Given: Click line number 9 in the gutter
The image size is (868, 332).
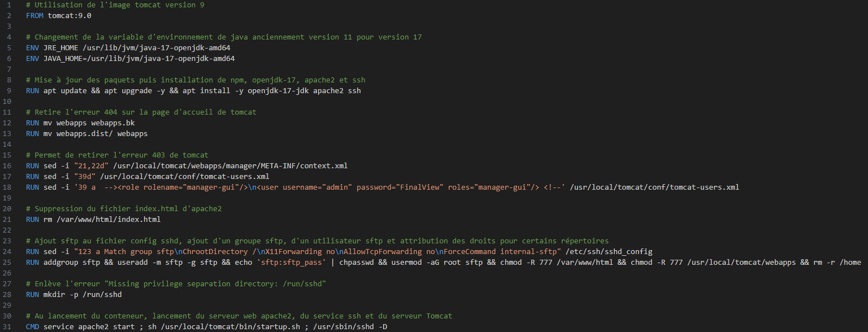Looking at the screenshot, I should click(x=9, y=90).
